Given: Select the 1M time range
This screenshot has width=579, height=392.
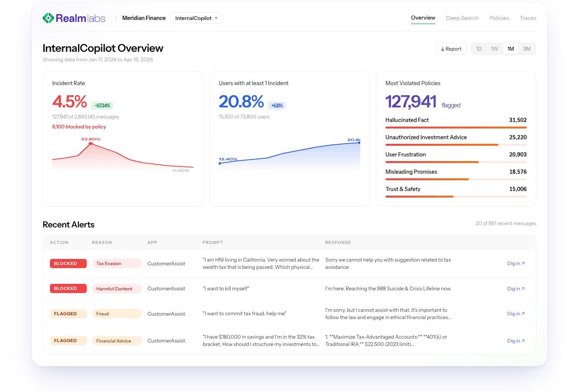Looking at the screenshot, I should point(511,49).
